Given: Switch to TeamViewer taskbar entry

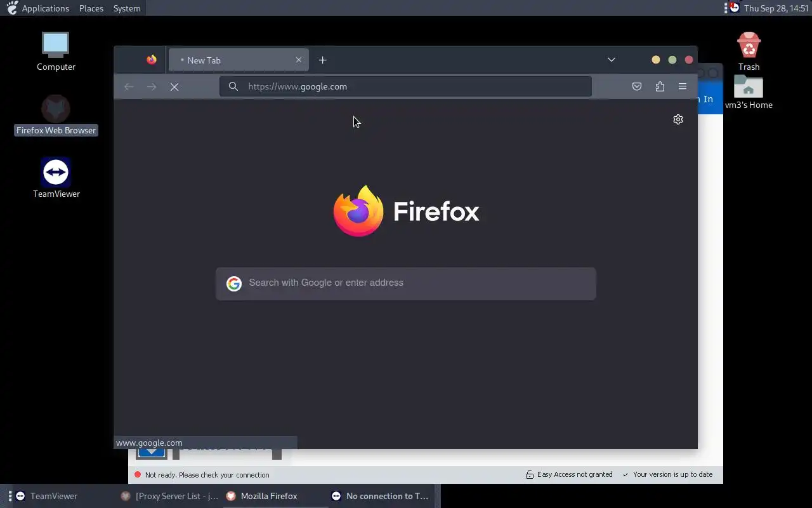Looking at the screenshot, I should pos(62,496).
